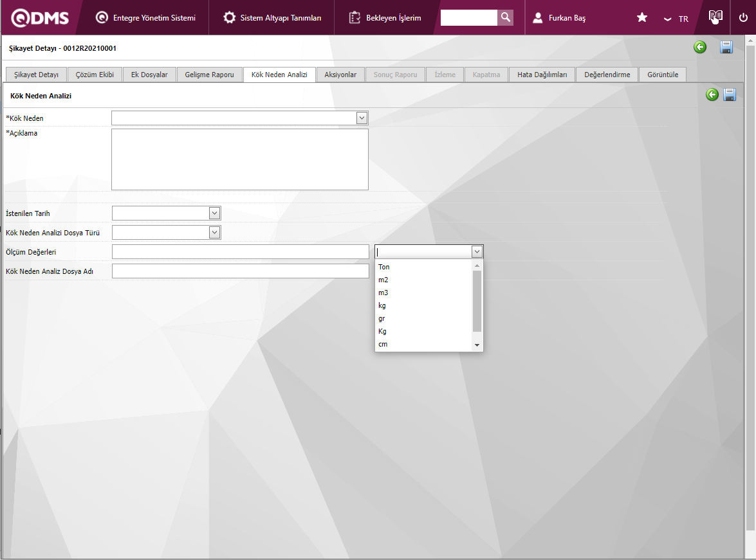Switch to Aksiyonlar tab
Viewport: 756px width, 560px height.
tap(340, 75)
